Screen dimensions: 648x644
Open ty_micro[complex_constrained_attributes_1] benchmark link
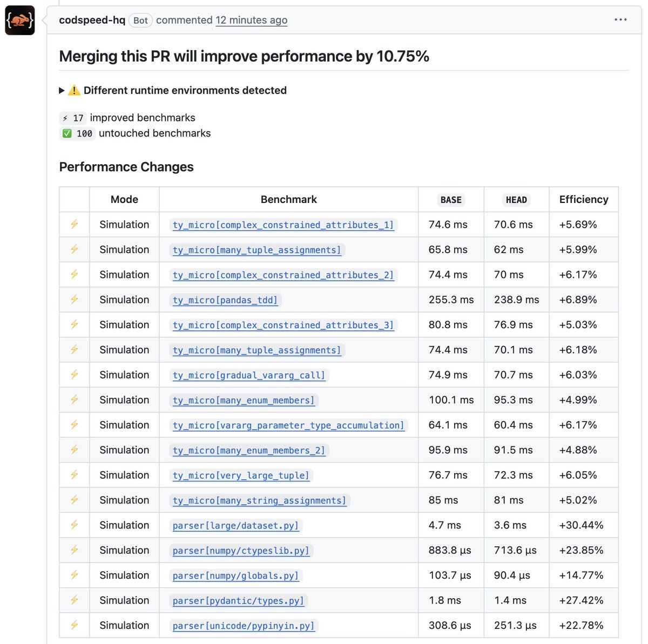point(283,225)
